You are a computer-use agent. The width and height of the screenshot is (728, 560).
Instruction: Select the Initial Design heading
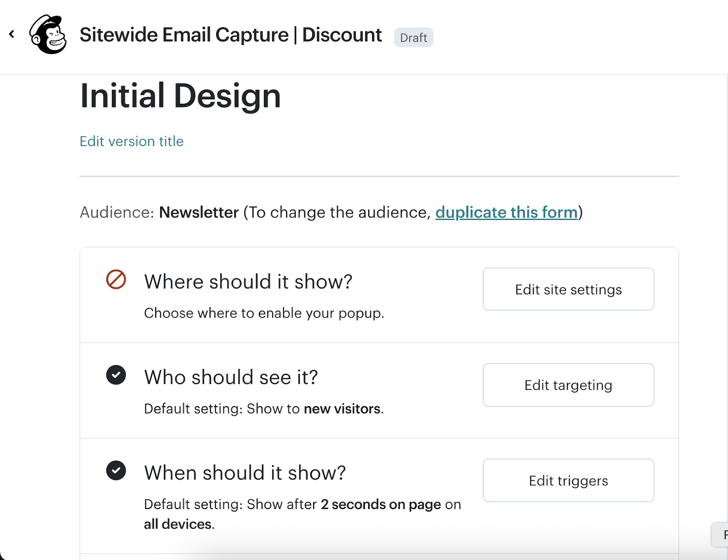pos(180,96)
